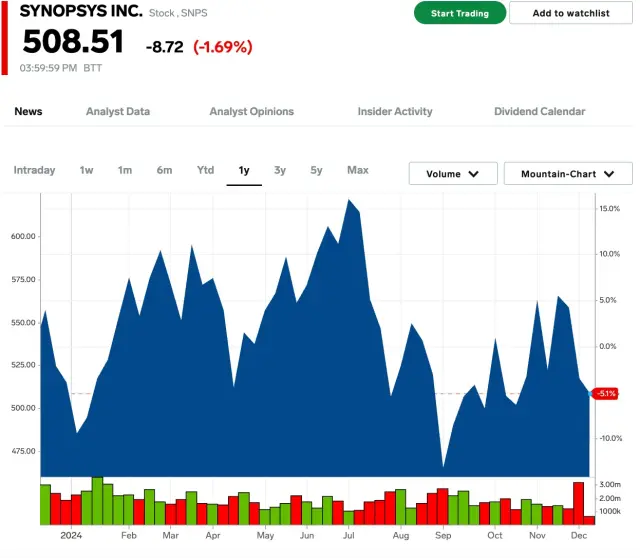Change chart range to 5y
Image resolution: width=640 pixels, height=558 pixels.
(x=316, y=170)
